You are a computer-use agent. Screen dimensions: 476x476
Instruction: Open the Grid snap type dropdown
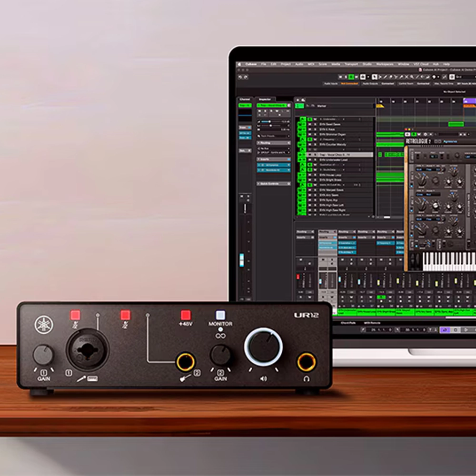click(466, 77)
